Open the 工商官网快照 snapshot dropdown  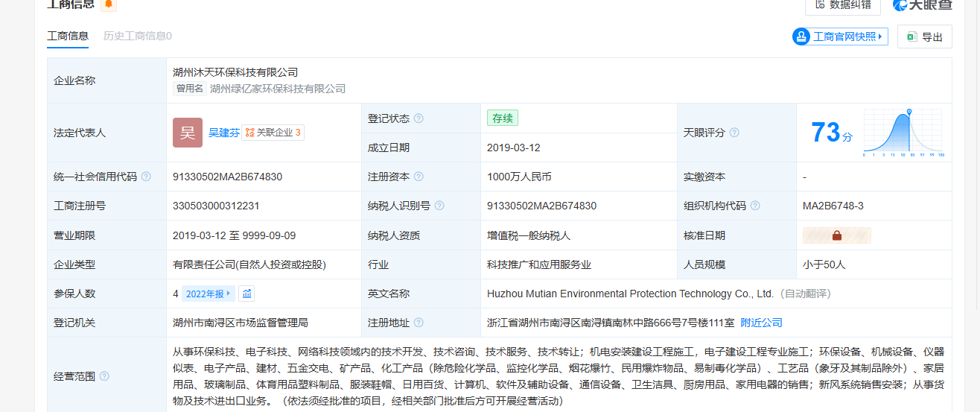tap(840, 37)
